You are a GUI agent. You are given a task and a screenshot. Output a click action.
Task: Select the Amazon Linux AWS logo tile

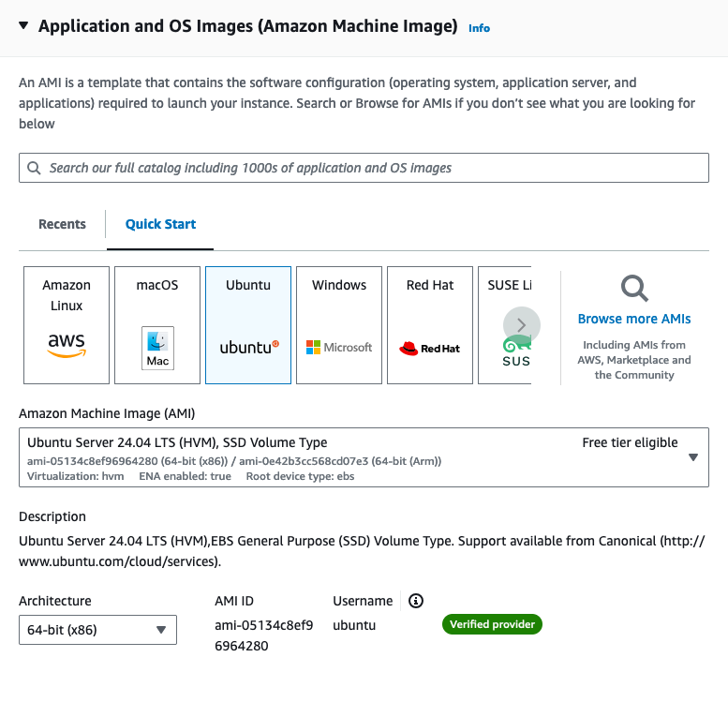(67, 325)
